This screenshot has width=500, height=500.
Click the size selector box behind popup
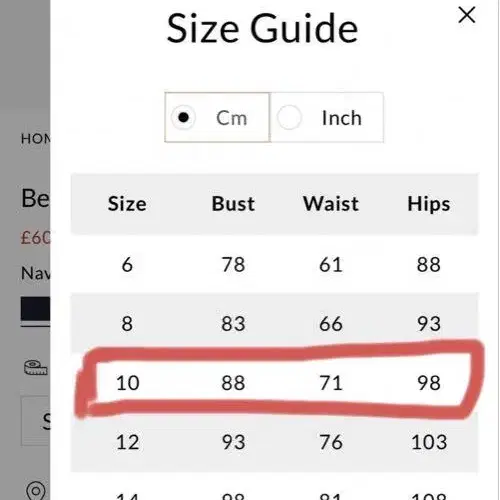pos(36,421)
